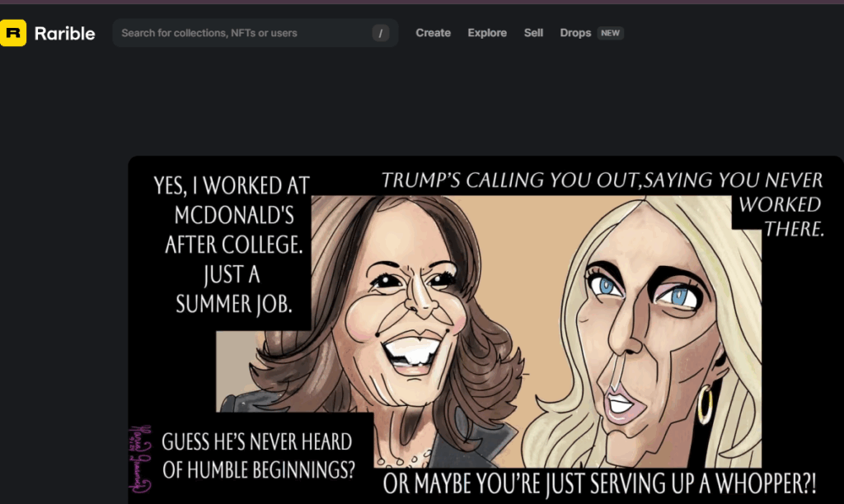Open the political cartoon NFT image
Image resolution: width=844 pixels, height=504 pixels.
point(485,329)
